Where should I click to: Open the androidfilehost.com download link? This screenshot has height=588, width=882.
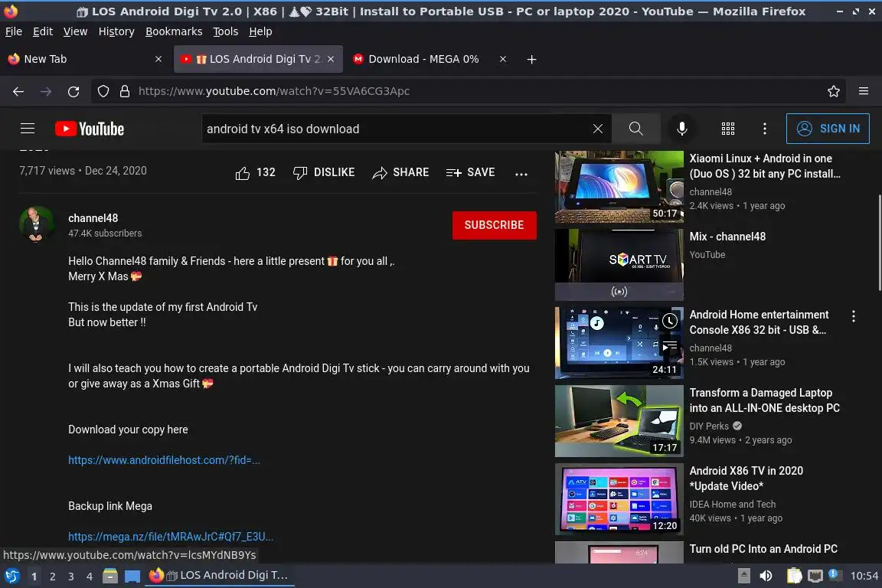(x=164, y=460)
